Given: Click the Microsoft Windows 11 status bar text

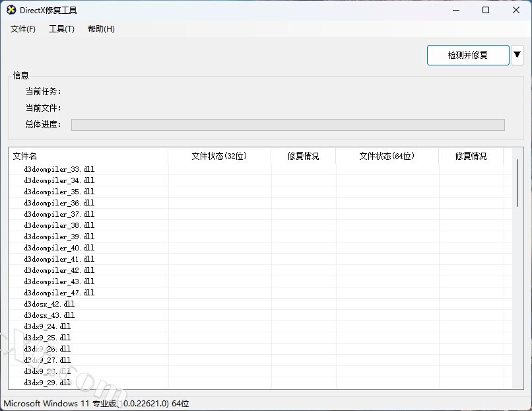Looking at the screenshot, I should click(96, 403).
